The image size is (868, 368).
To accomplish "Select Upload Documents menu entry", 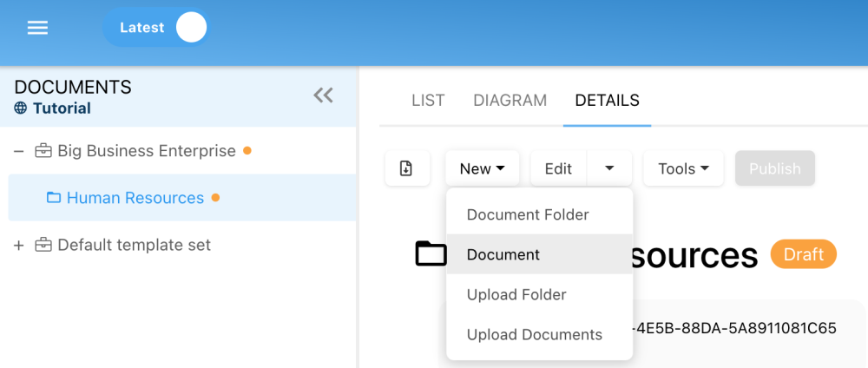I will click(x=534, y=334).
